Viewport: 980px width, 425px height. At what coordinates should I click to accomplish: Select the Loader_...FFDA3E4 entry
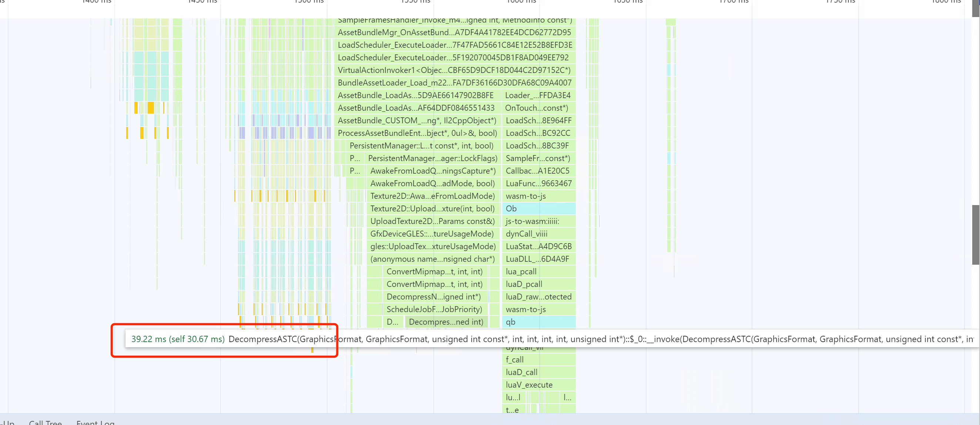click(x=539, y=95)
